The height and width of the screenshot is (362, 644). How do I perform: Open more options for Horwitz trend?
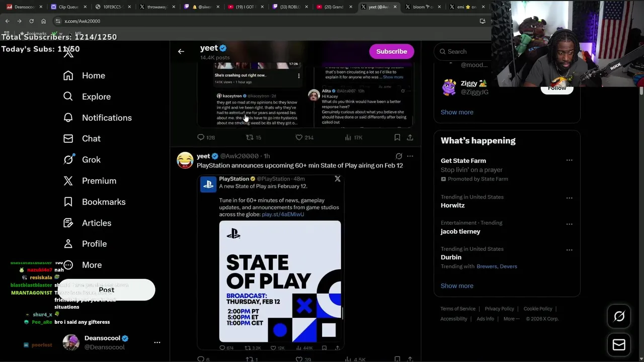569,198
